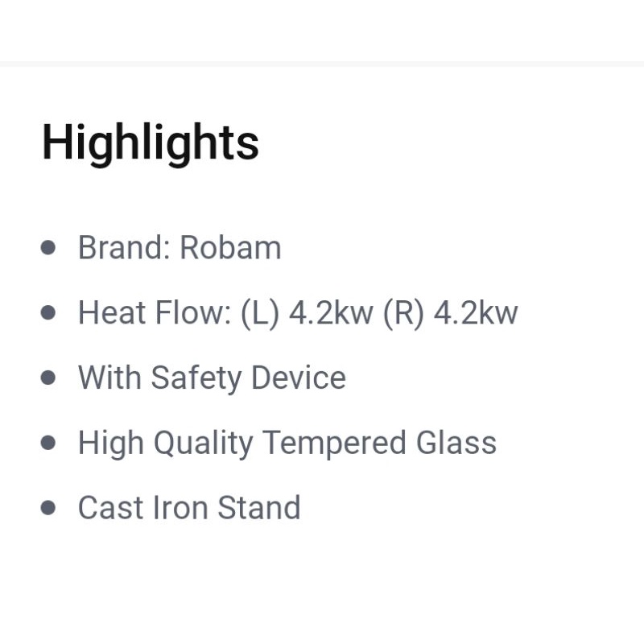644x644 pixels.
Task: Select the bullet next to With Safety Device
Action: point(48,378)
